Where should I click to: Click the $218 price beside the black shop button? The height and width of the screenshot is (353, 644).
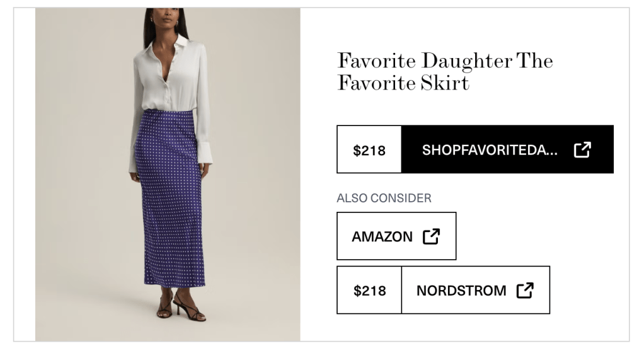369,150
